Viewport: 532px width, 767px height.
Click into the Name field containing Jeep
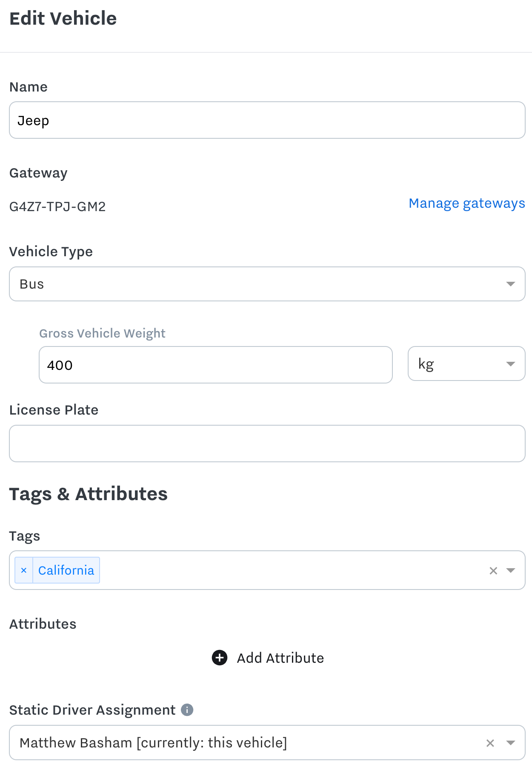[267, 120]
